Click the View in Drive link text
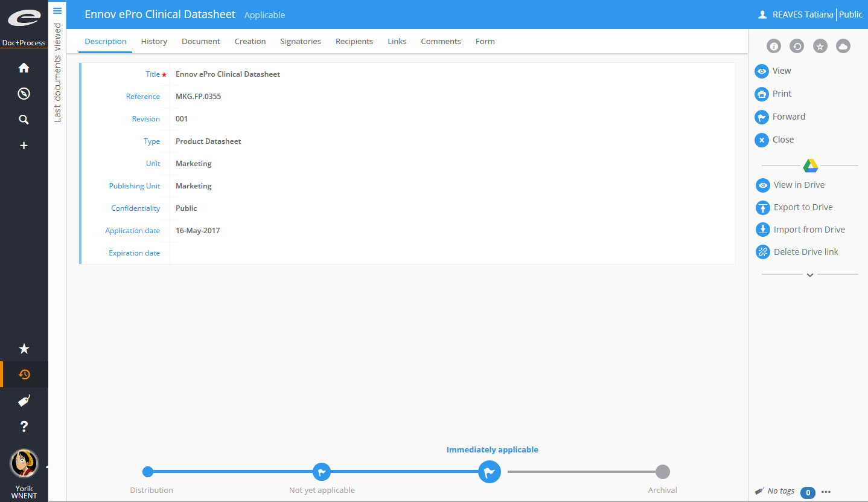 799,185
